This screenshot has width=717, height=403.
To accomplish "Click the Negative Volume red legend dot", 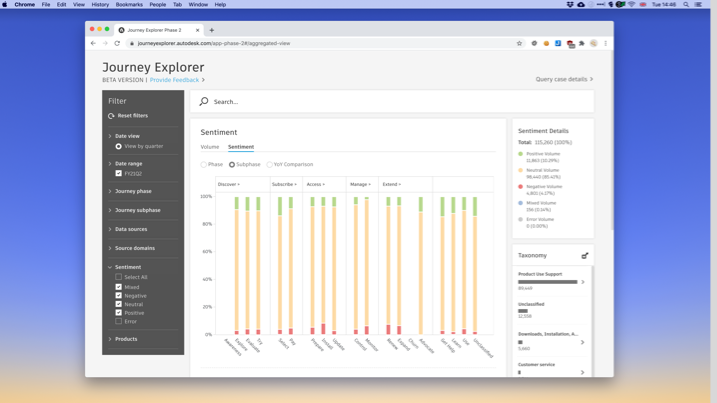I will click(x=520, y=187).
